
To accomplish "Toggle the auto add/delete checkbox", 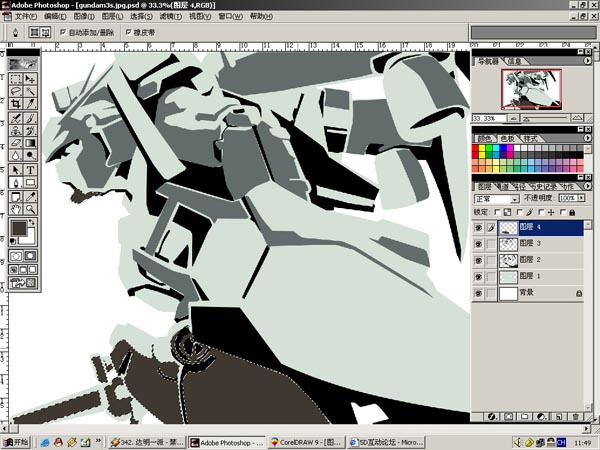I will pos(63,33).
